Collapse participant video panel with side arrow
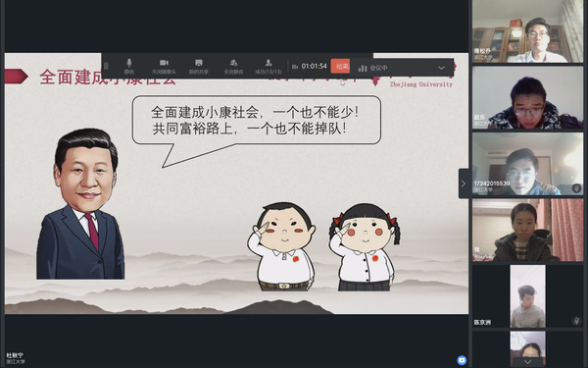 (464, 184)
